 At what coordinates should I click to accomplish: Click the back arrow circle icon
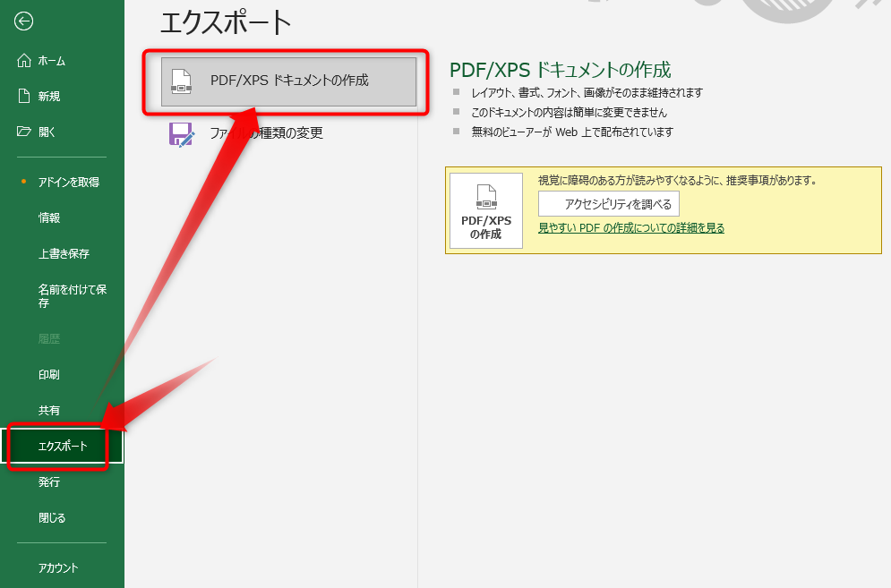pos(24,21)
